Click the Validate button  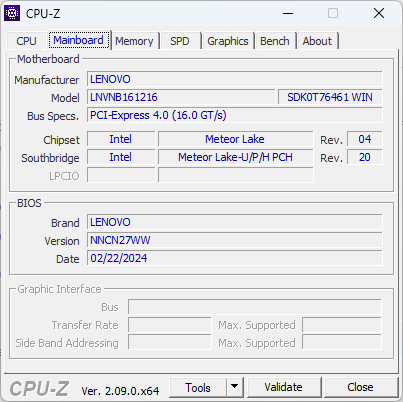pos(284,387)
